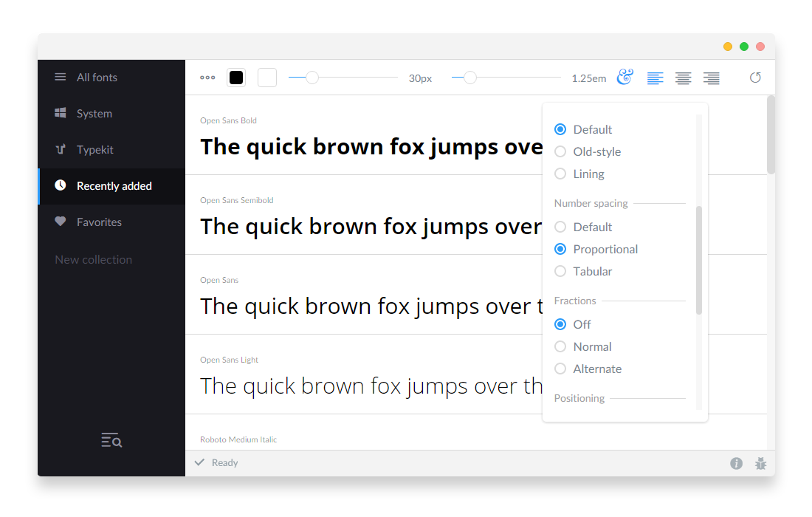This screenshot has height=517, width=812.
Task: Select Off under Fractions
Action: point(560,324)
